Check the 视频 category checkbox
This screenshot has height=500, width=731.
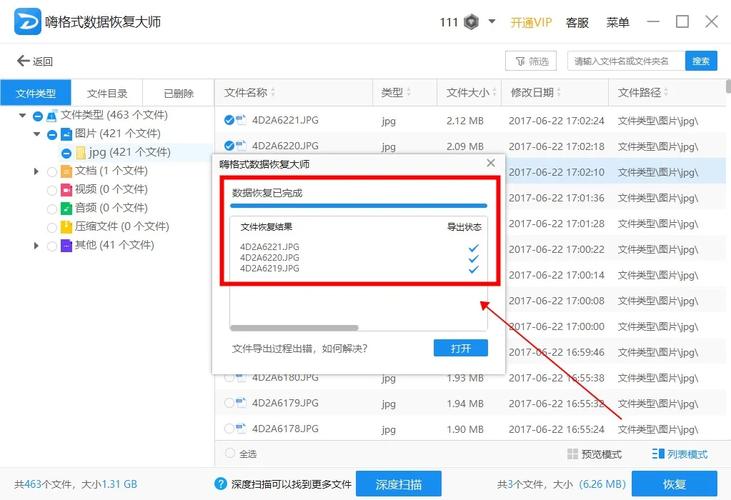(52, 190)
